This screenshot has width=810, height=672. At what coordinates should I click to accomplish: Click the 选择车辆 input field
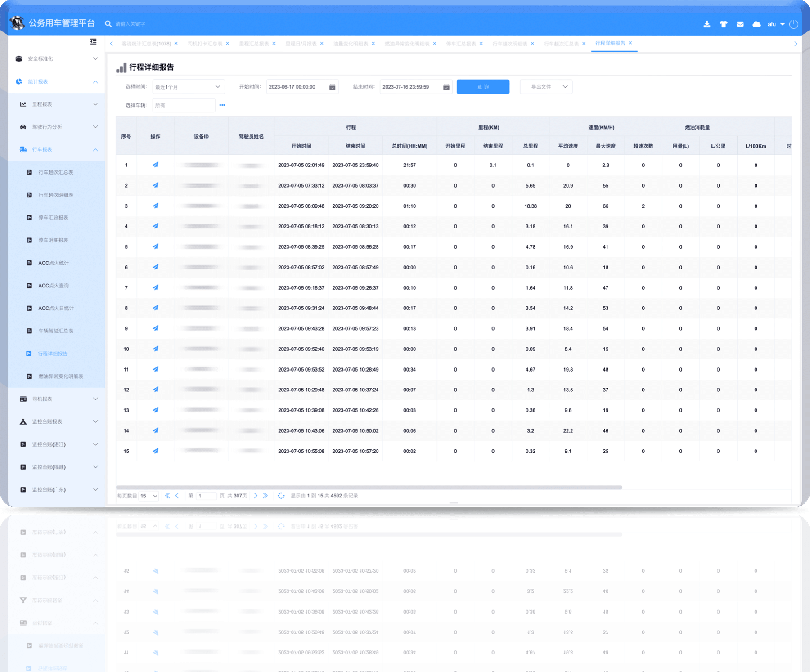pos(184,105)
